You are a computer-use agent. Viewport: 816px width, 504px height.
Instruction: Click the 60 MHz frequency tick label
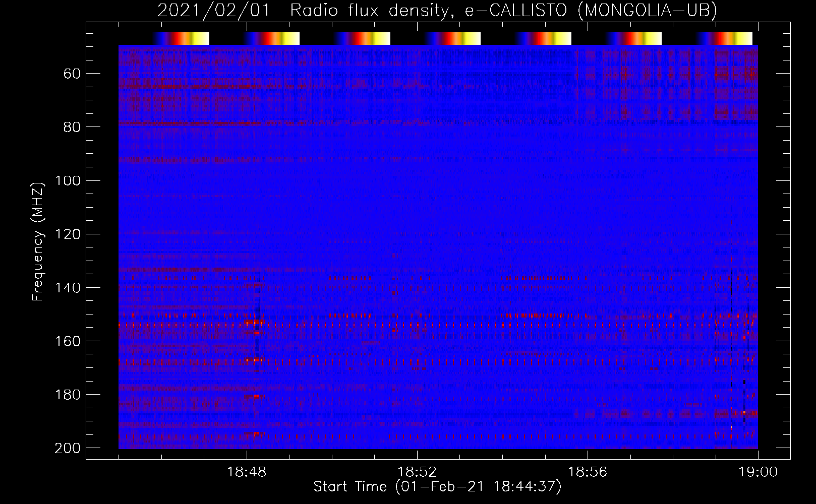72,74
